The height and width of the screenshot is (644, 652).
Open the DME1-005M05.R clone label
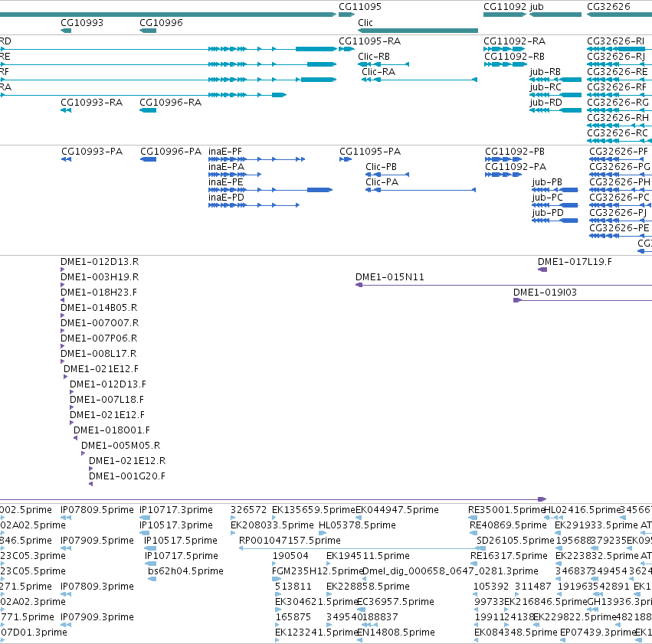point(121,446)
